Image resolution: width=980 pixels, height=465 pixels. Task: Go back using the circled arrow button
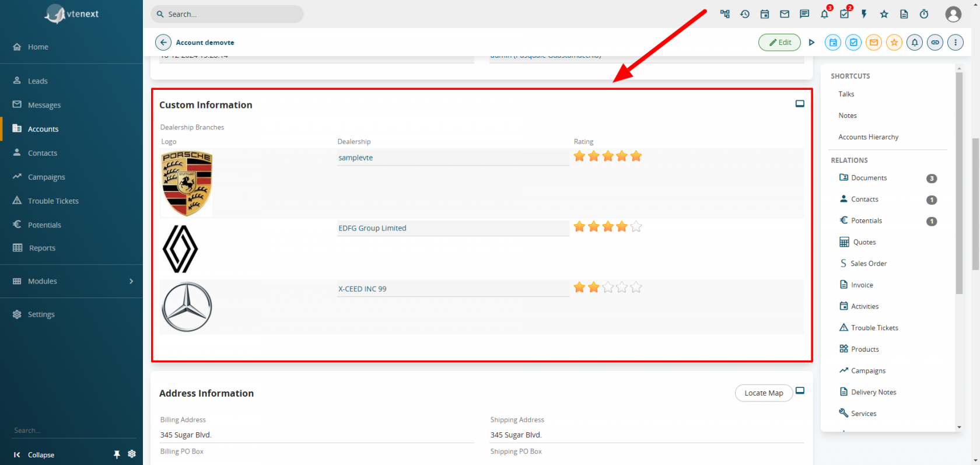click(163, 42)
